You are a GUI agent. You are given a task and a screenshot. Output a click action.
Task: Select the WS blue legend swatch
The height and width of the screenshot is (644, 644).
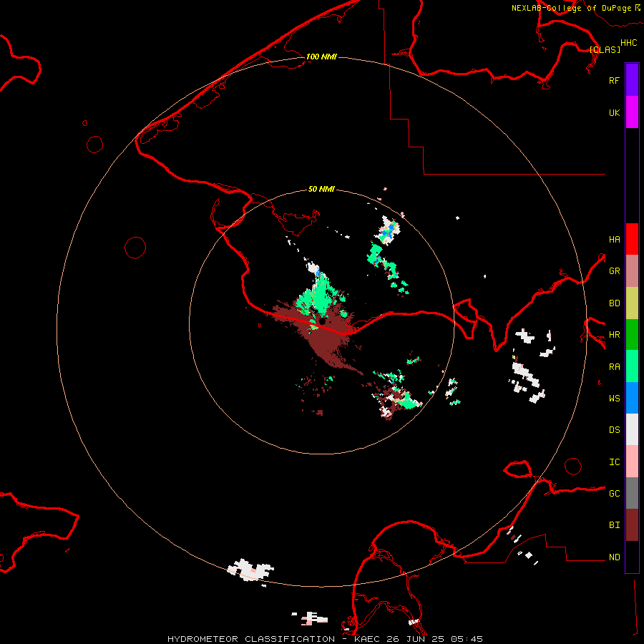coord(632,398)
